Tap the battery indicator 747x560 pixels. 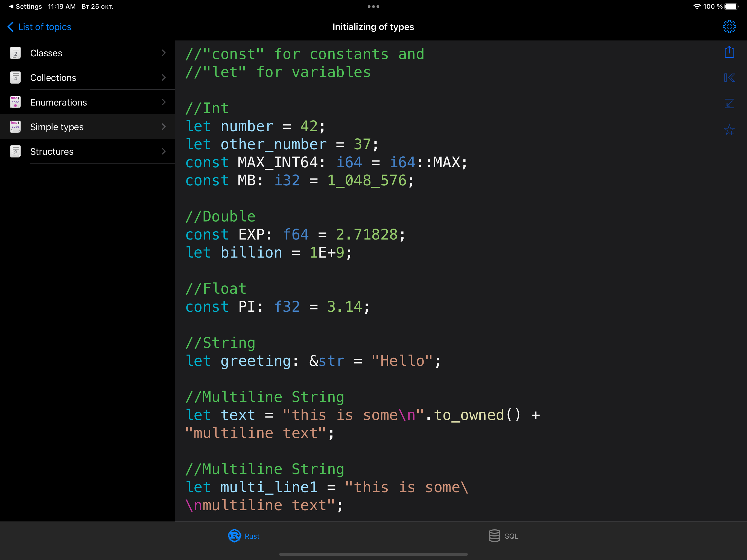coord(731,6)
